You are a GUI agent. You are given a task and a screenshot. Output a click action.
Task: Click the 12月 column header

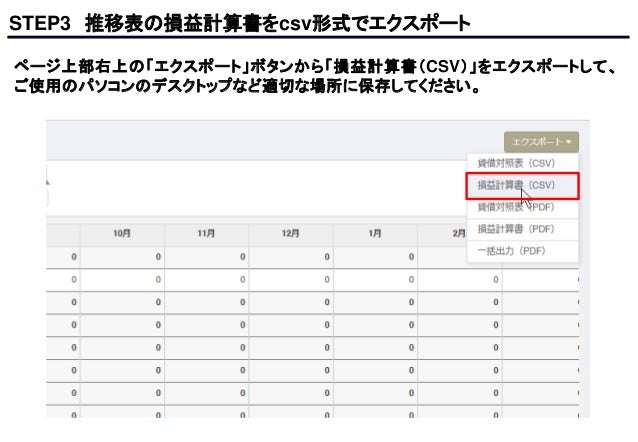291,233
